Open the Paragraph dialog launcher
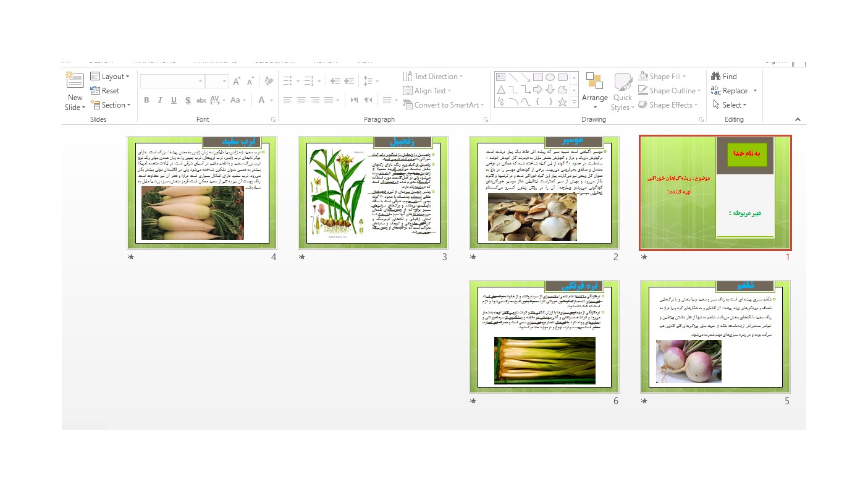868x492 pixels. pyautogui.click(x=486, y=119)
